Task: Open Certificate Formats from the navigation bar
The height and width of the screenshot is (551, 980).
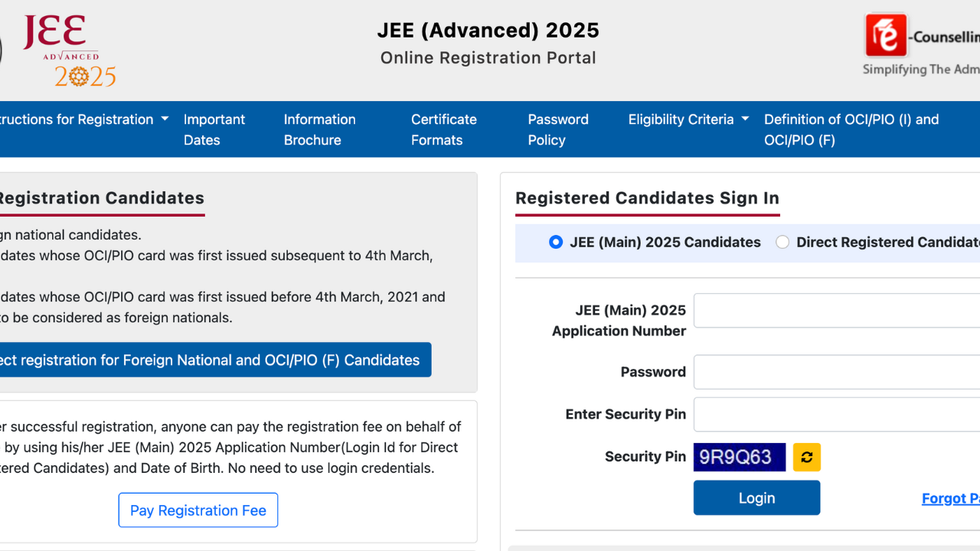Action: 444,129
